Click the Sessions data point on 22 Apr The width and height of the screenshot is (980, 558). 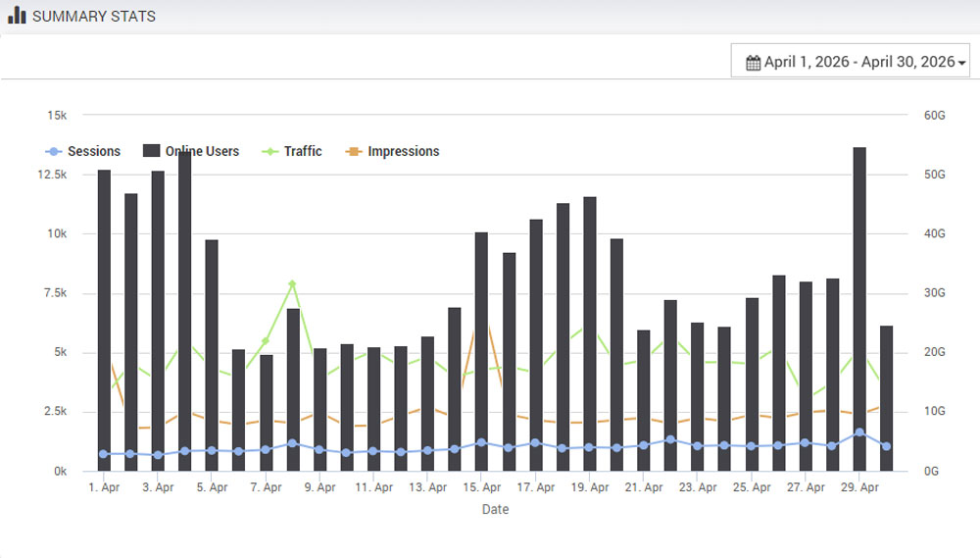670,440
